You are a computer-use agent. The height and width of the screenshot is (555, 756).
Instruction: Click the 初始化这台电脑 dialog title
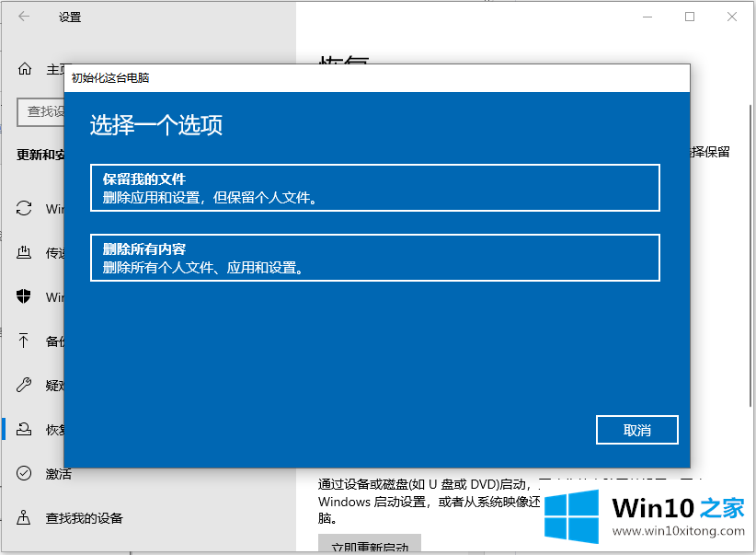coord(110,77)
